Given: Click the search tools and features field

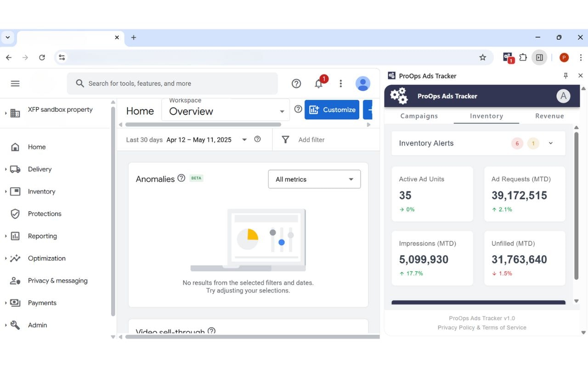Looking at the screenshot, I should pos(172,83).
